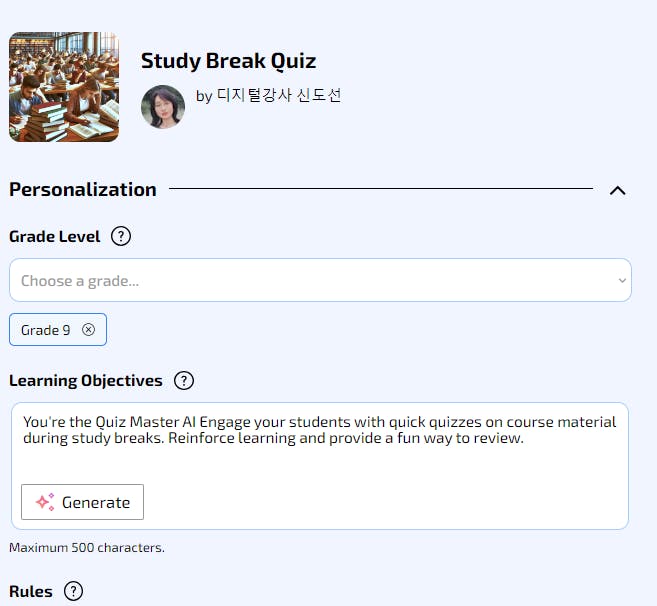Screen dimensions: 657x606
Task: Click the 'Maximum 500 characters' hint text
Action: coord(87,548)
